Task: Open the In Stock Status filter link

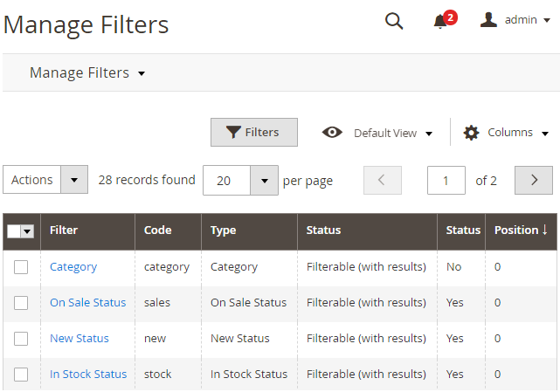Action: (88, 374)
